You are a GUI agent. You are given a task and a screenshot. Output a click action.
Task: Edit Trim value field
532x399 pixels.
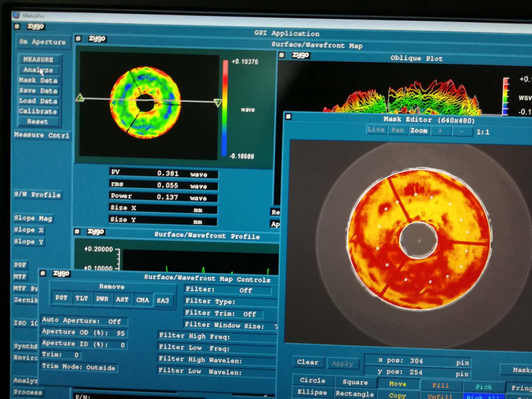(61, 355)
